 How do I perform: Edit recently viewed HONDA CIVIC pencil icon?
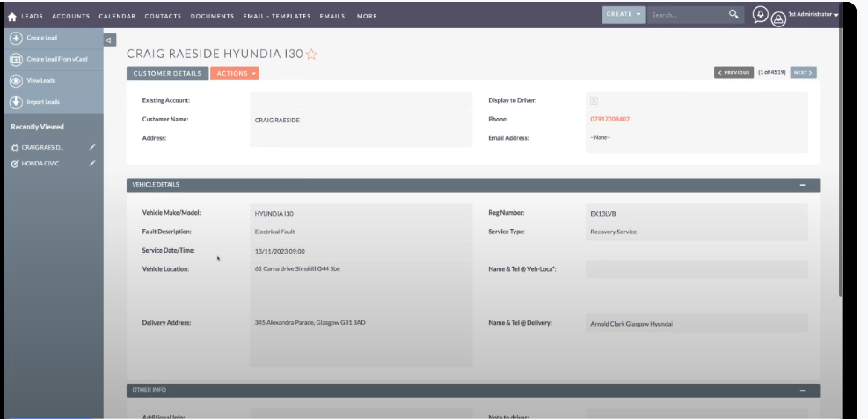92,164
